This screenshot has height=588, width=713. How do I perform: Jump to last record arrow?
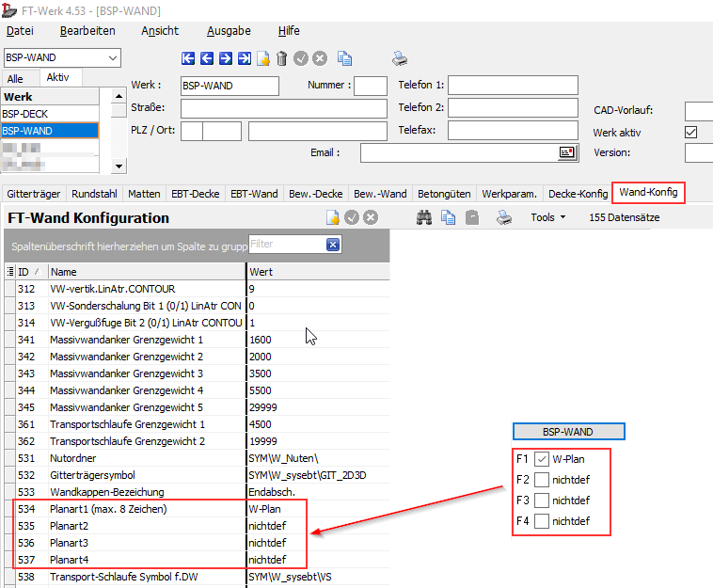245,58
